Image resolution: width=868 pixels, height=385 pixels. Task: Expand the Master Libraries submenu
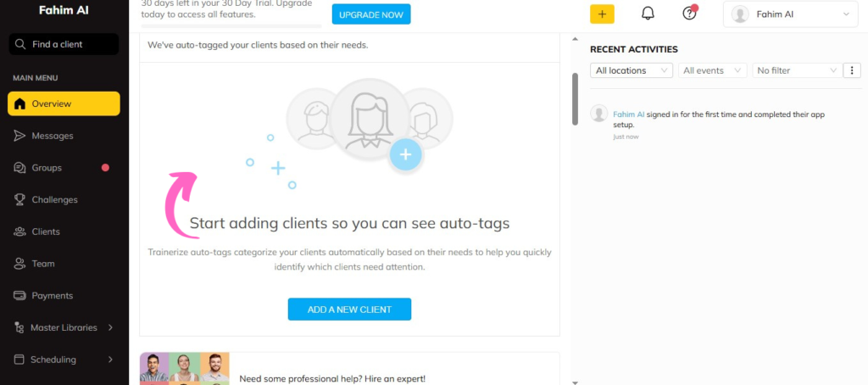(64, 327)
